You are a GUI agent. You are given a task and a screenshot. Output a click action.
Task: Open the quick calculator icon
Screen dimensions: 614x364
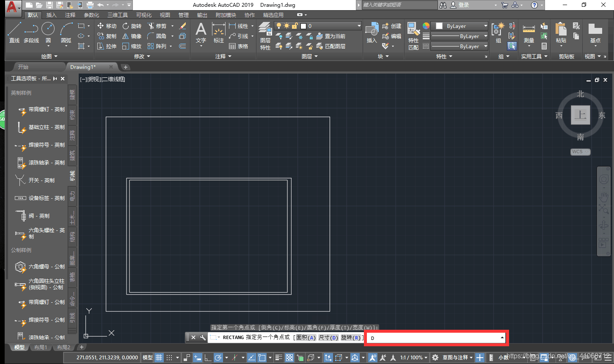[x=544, y=47]
